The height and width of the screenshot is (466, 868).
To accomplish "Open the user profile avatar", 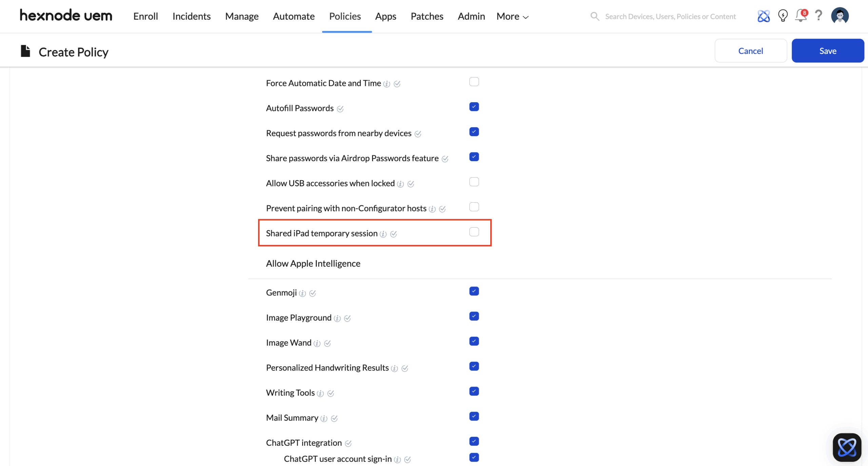I will click(x=840, y=16).
